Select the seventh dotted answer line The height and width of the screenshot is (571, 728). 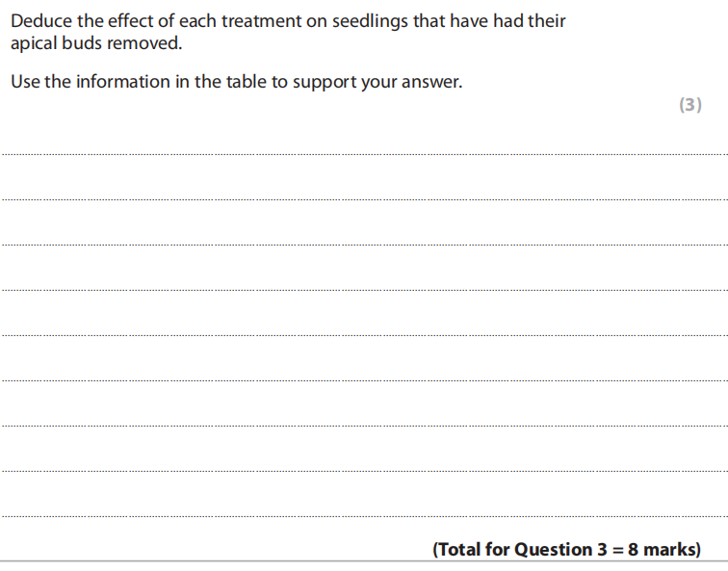(364, 426)
